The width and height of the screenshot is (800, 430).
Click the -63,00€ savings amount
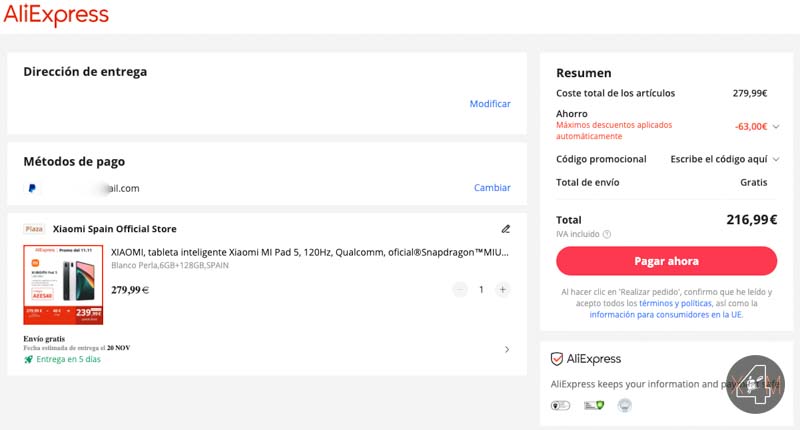click(751, 127)
